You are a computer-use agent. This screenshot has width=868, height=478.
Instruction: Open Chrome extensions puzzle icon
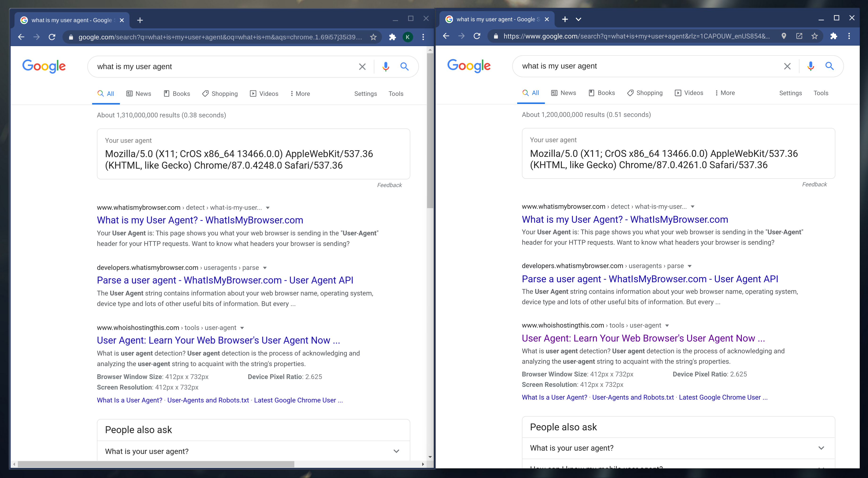[x=392, y=37]
